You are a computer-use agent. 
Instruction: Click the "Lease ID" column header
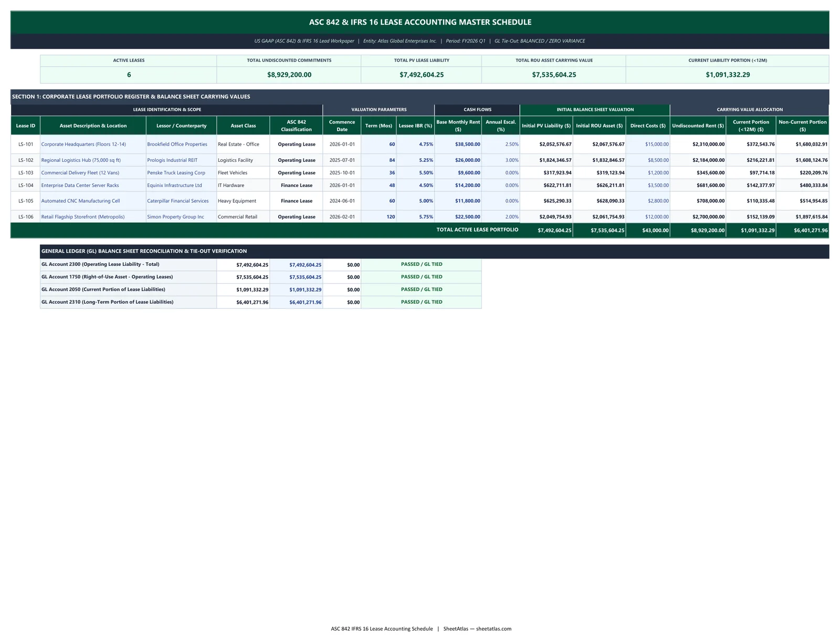point(26,126)
